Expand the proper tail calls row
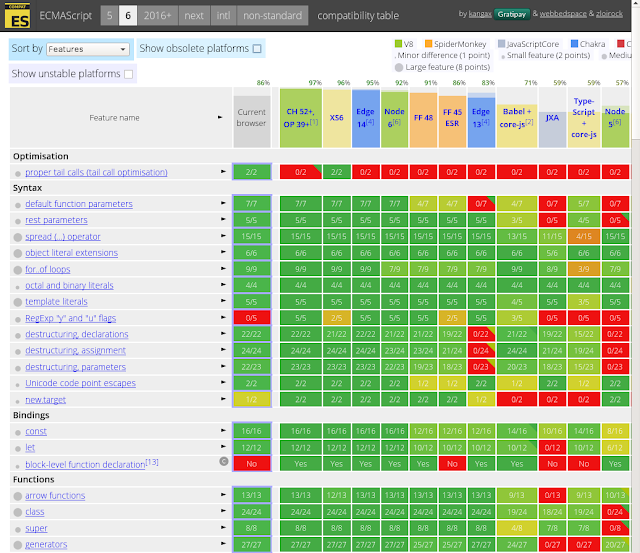 point(223,171)
